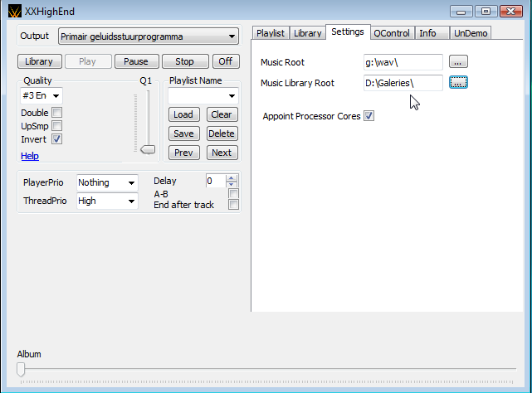
Task: Click the XXHighEnd app icon in title bar
Action: point(15,12)
